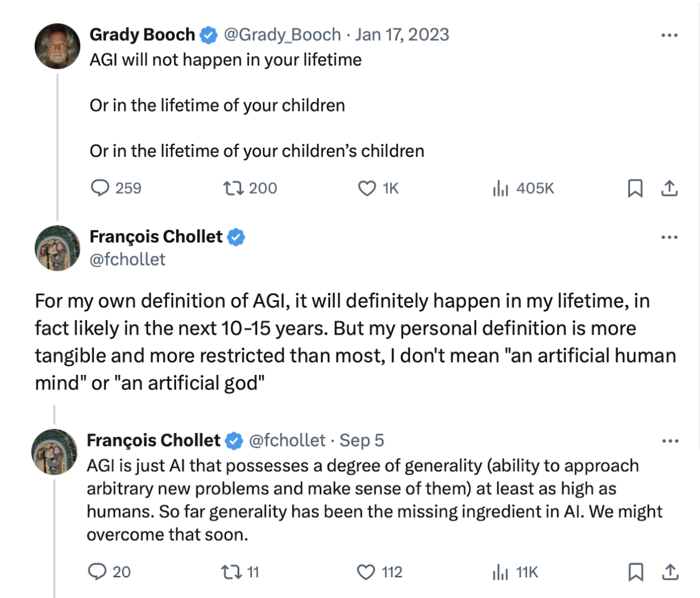The height and width of the screenshot is (598, 700).
Task: Reply to Grady Booch's AGI tweet
Action: 100,188
